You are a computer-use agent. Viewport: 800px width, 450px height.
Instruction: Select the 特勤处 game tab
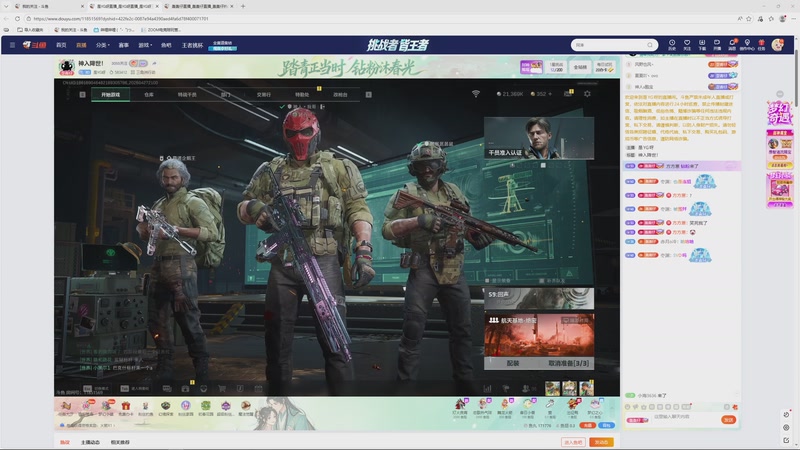click(x=302, y=94)
